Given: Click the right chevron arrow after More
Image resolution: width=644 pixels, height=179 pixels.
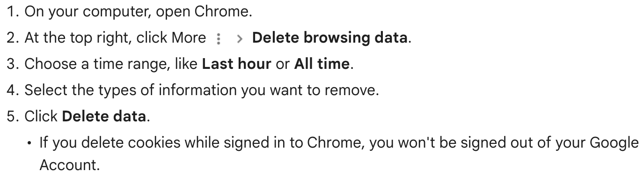Looking at the screenshot, I should click(240, 39).
